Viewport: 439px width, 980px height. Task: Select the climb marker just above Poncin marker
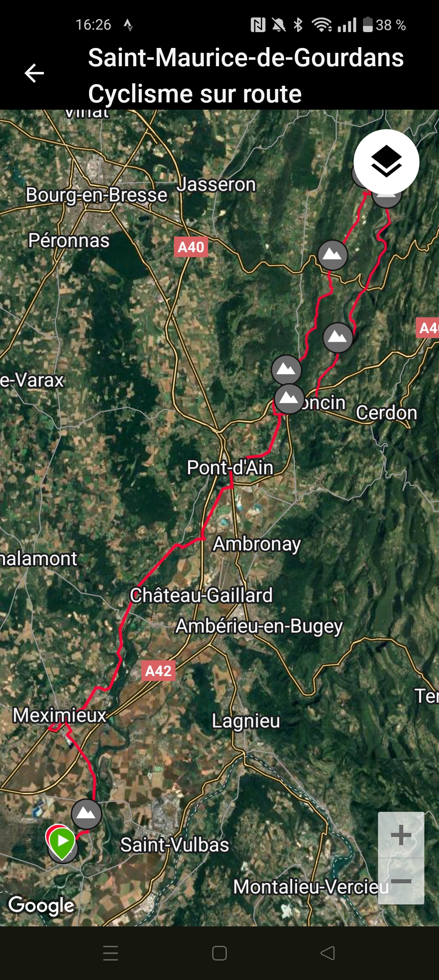coord(287,370)
